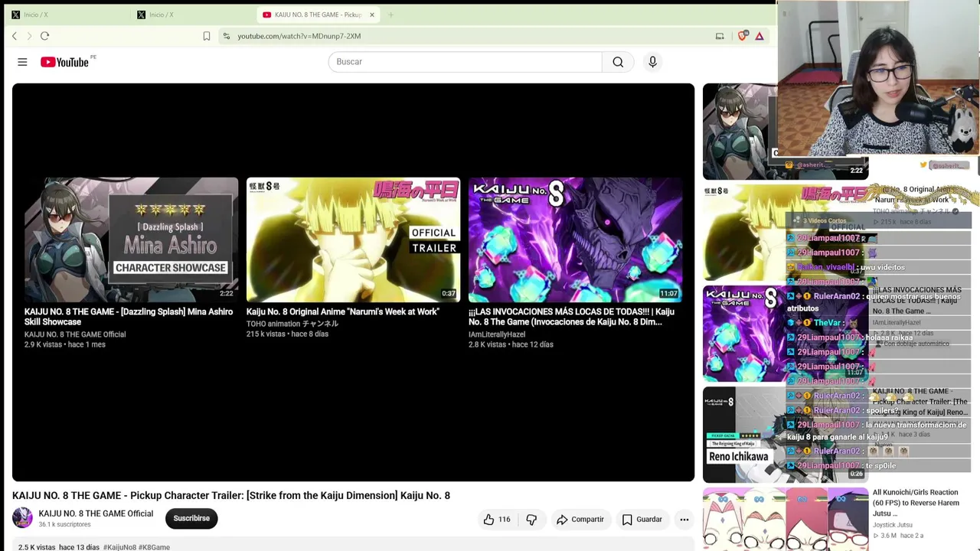The height and width of the screenshot is (551, 980).
Task: Dislike the video with the thumbs-down icon
Action: pyautogui.click(x=531, y=520)
